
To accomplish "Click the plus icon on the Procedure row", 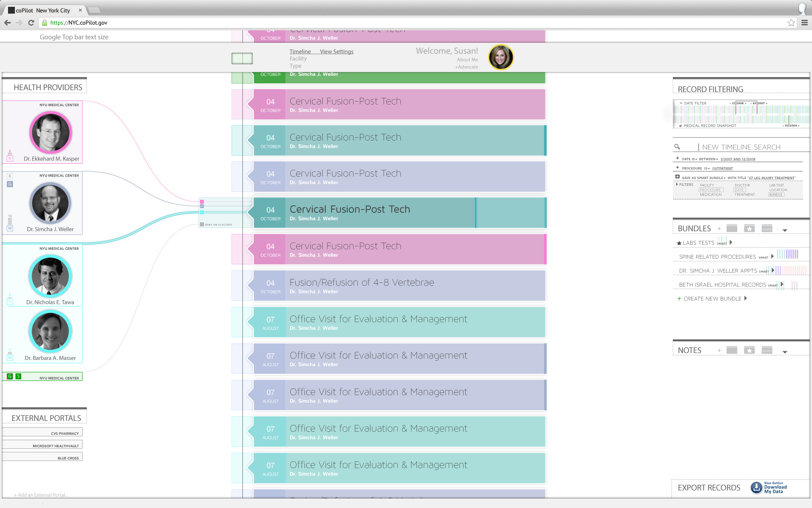I will coord(678,168).
